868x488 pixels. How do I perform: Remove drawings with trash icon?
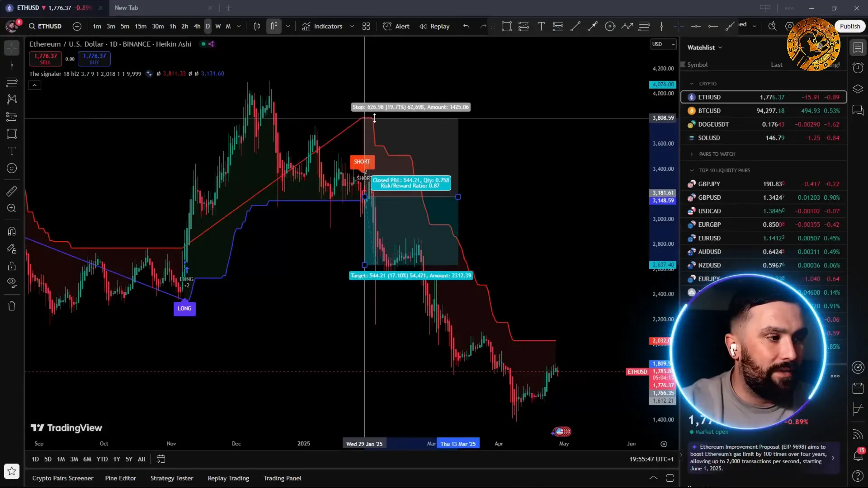12,306
